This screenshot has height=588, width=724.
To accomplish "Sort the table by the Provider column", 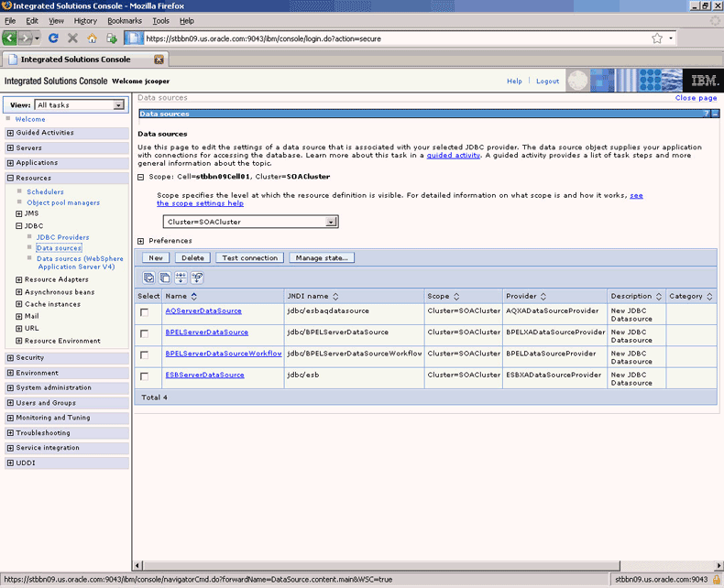I will pos(543,297).
